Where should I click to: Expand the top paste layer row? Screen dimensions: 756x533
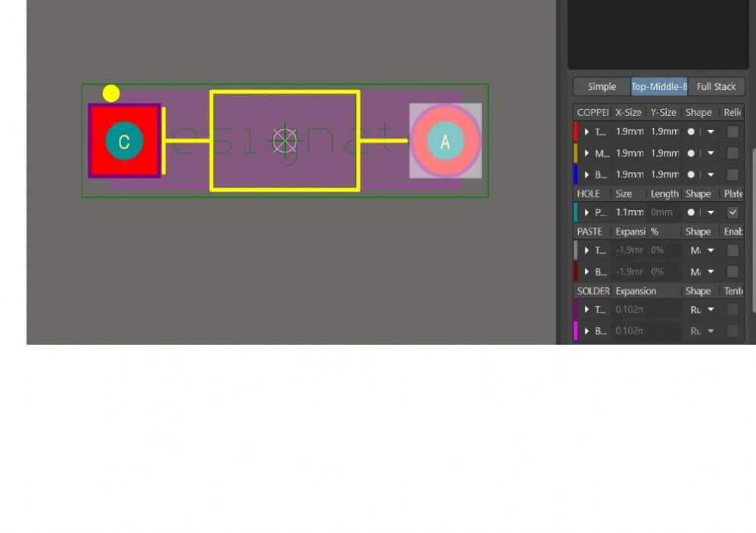click(x=587, y=251)
